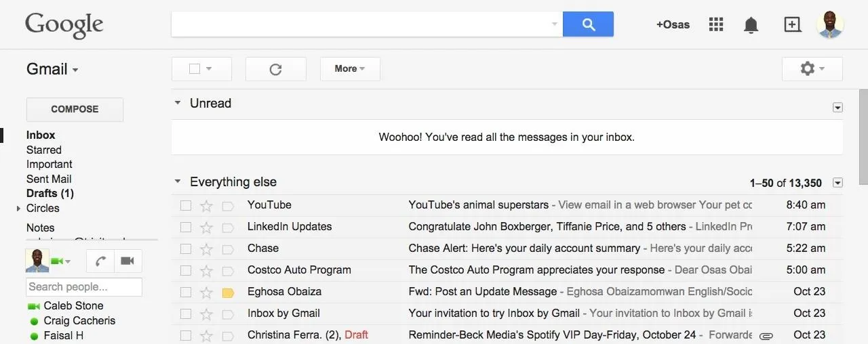Check the Christina Ferra email checkbox
Viewport: 868px width, 344px height.
[186, 335]
